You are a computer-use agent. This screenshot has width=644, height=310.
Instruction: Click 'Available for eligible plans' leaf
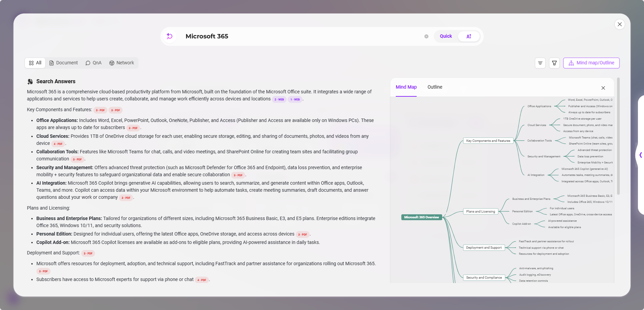564,227
